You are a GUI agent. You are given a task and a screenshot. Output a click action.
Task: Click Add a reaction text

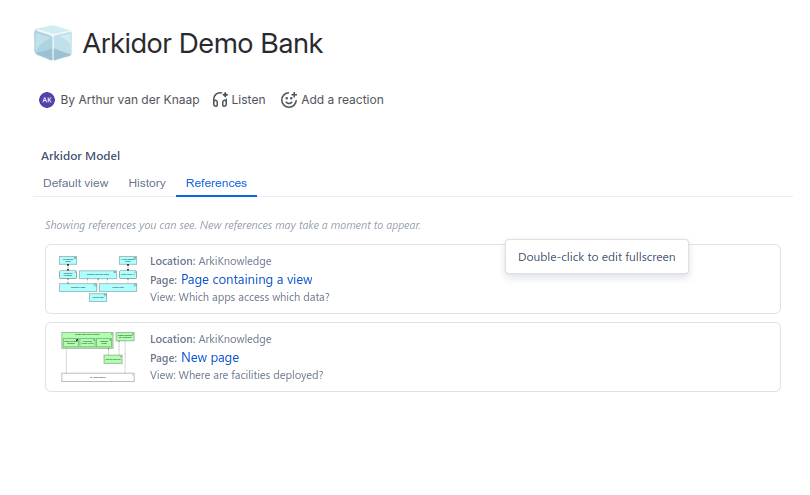(x=342, y=100)
